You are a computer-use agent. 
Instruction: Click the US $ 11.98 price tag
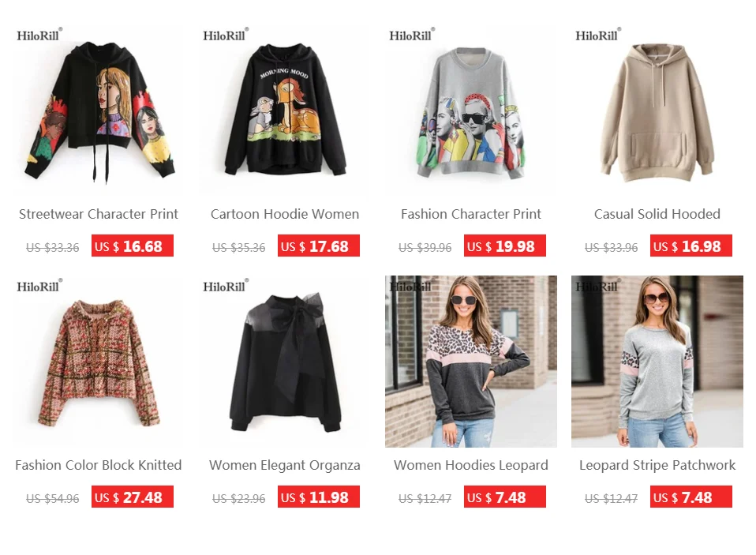click(319, 497)
